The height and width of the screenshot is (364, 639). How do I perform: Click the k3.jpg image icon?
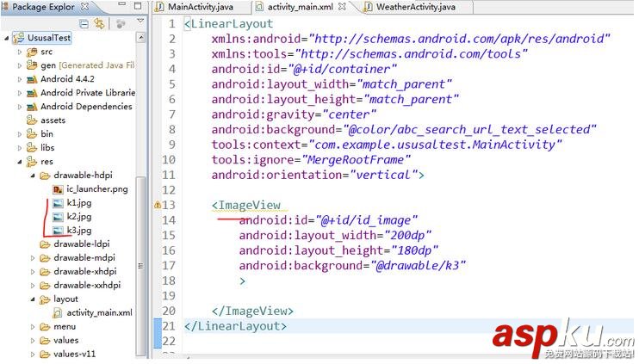(x=59, y=231)
